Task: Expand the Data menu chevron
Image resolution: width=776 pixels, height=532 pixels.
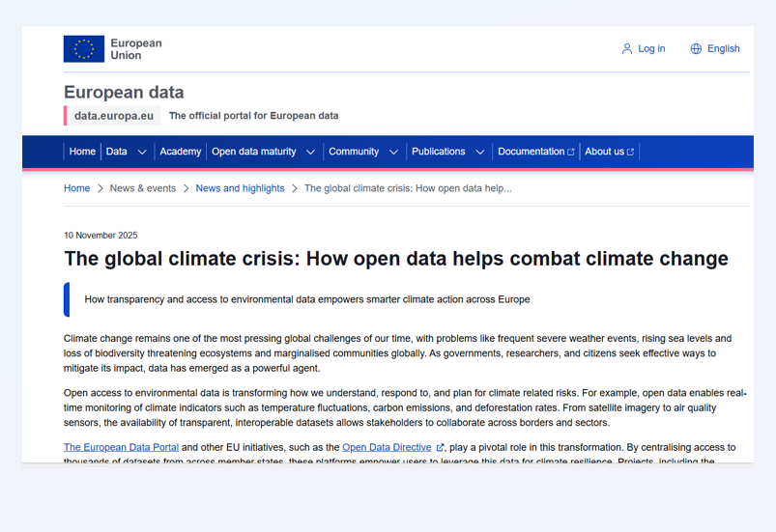Action: coord(142,153)
